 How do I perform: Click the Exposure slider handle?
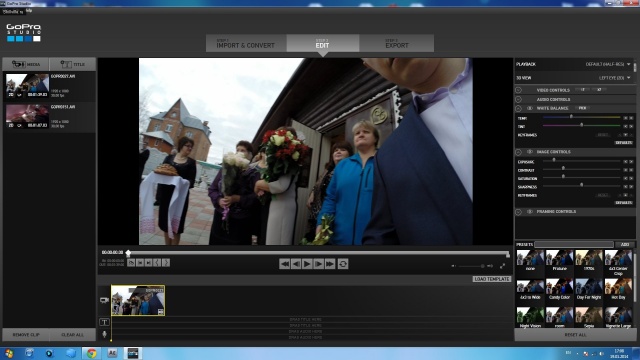point(554,160)
